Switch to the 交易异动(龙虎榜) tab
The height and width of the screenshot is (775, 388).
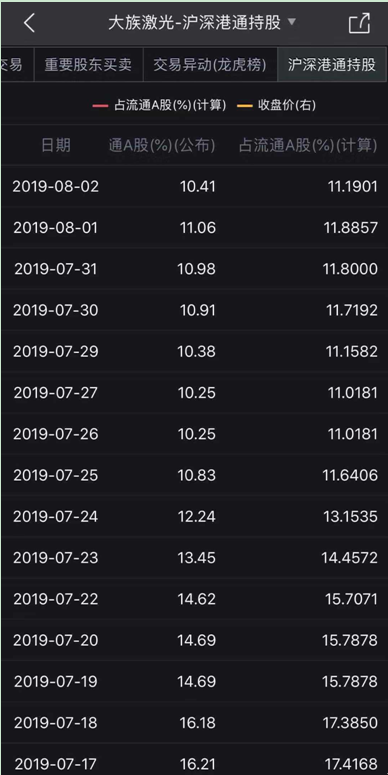210,64
